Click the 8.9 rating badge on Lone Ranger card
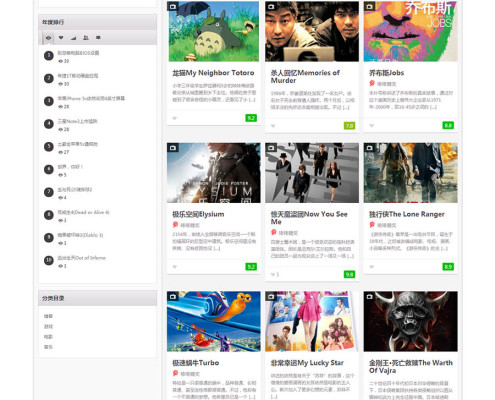 pyautogui.click(x=448, y=267)
